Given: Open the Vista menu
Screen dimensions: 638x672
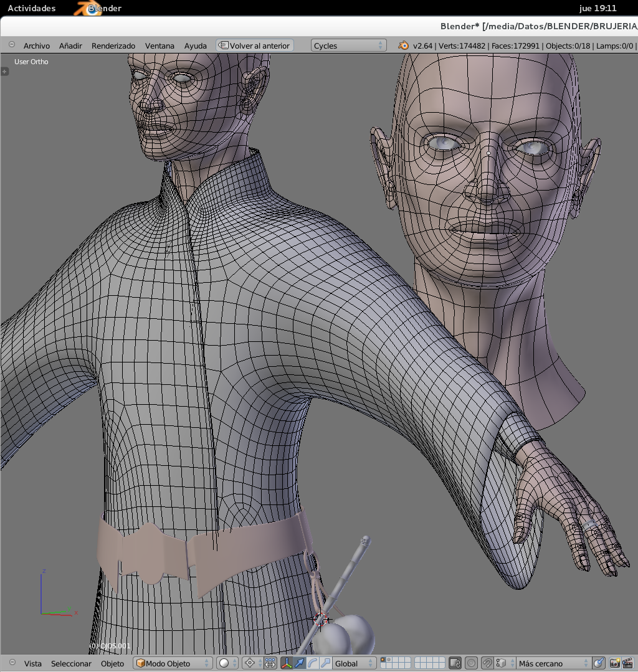Looking at the screenshot, I should point(32,663).
